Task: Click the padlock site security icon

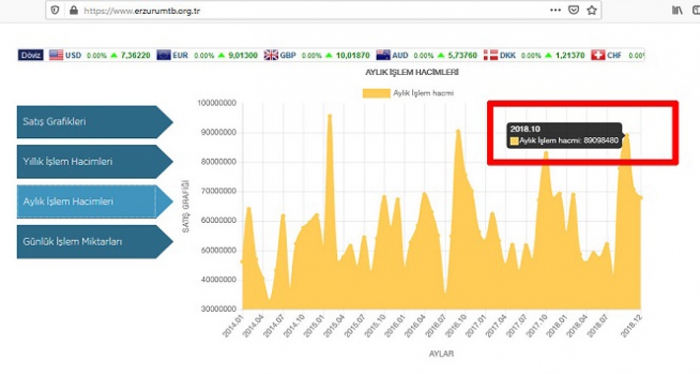Action: pyautogui.click(x=74, y=10)
